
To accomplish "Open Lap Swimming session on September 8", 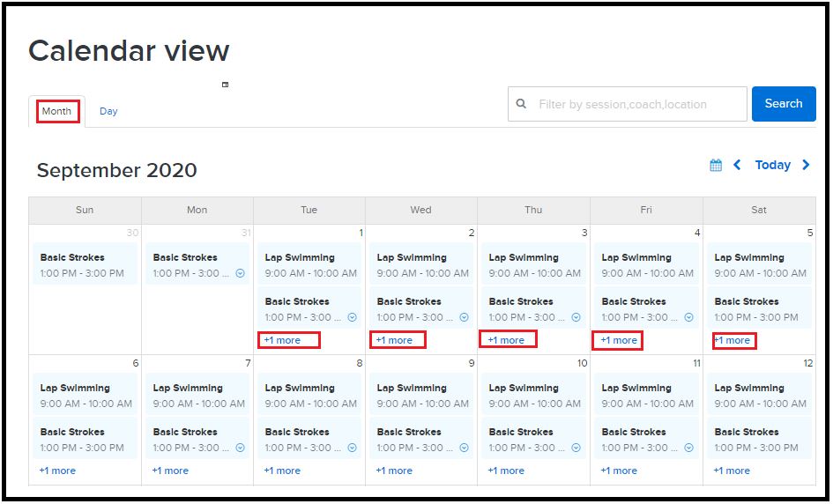I will pyautogui.click(x=309, y=395).
